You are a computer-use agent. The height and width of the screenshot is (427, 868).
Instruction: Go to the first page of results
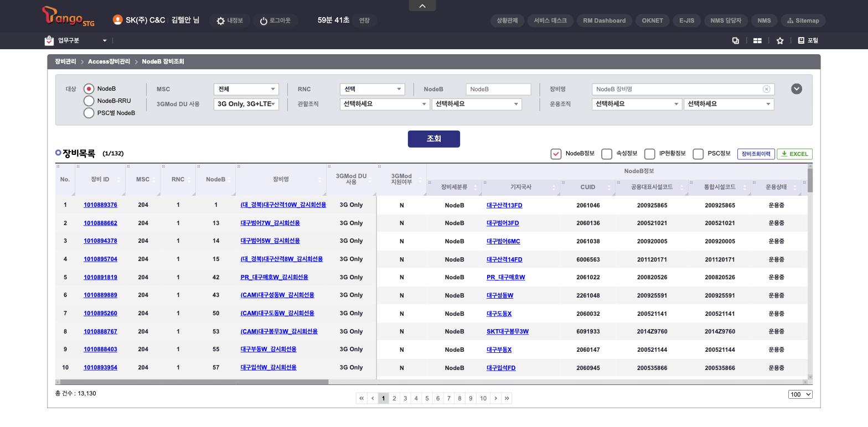tap(361, 398)
